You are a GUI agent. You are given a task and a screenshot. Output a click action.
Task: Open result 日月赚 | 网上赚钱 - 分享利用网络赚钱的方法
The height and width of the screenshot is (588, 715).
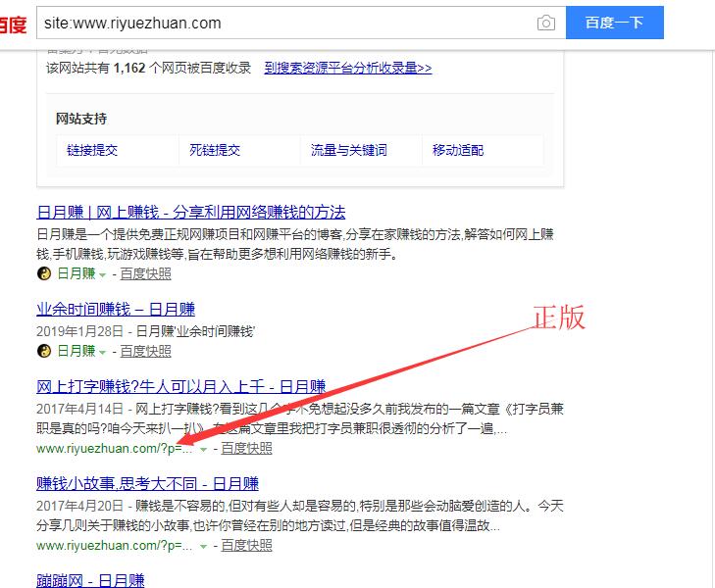(x=191, y=212)
